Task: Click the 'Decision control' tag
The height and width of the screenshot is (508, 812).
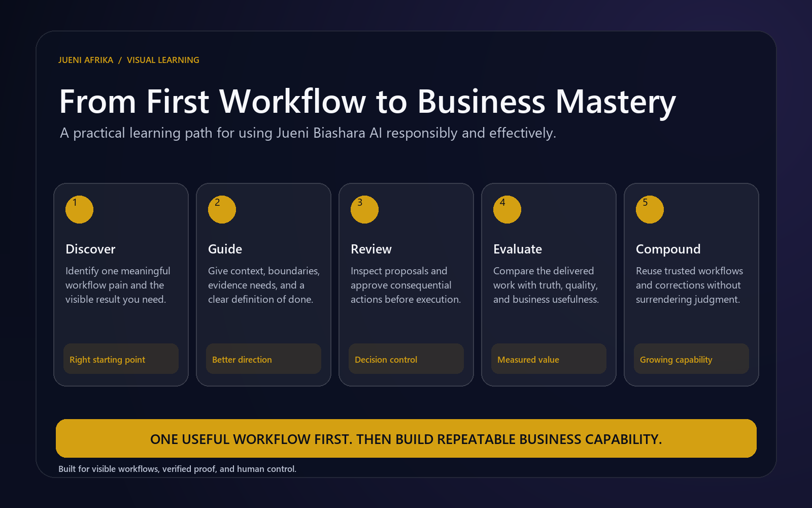Action: [406, 359]
